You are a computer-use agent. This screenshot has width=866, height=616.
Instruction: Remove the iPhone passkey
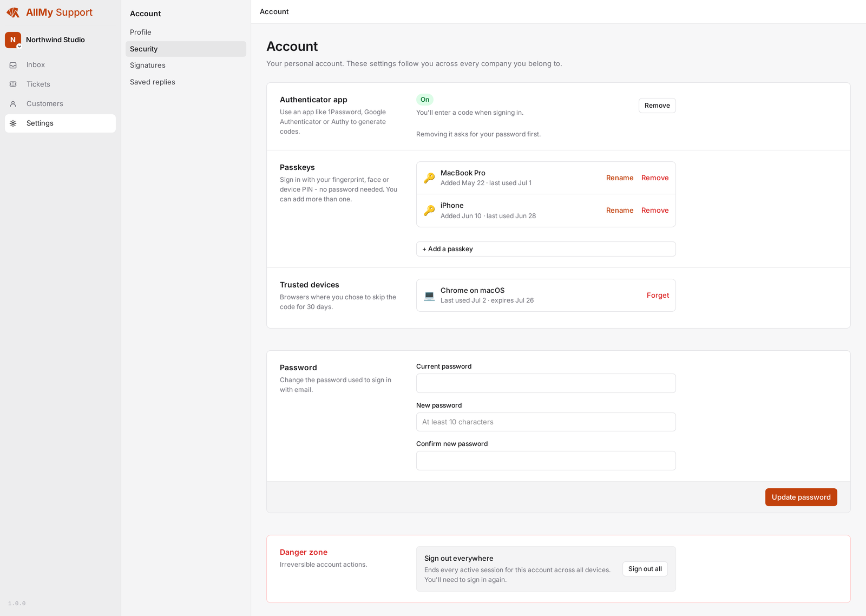point(655,211)
